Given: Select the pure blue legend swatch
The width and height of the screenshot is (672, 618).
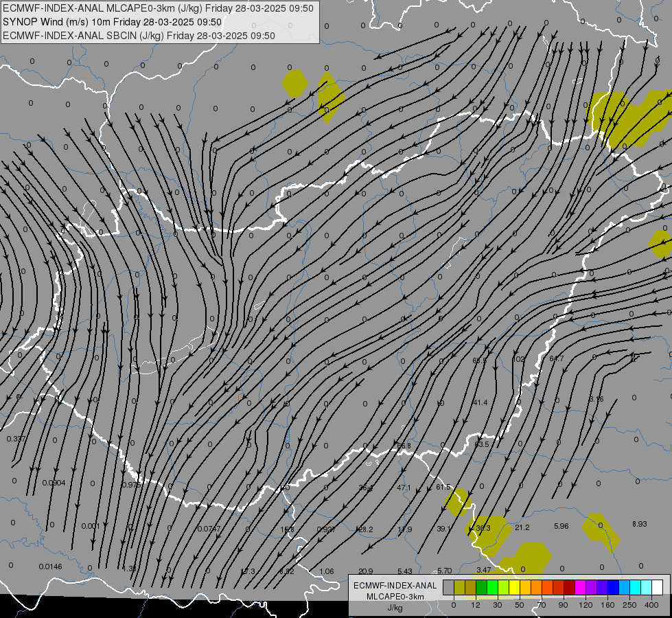Looking at the screenshot, I should pyautogui.click(x=614, y=587).
